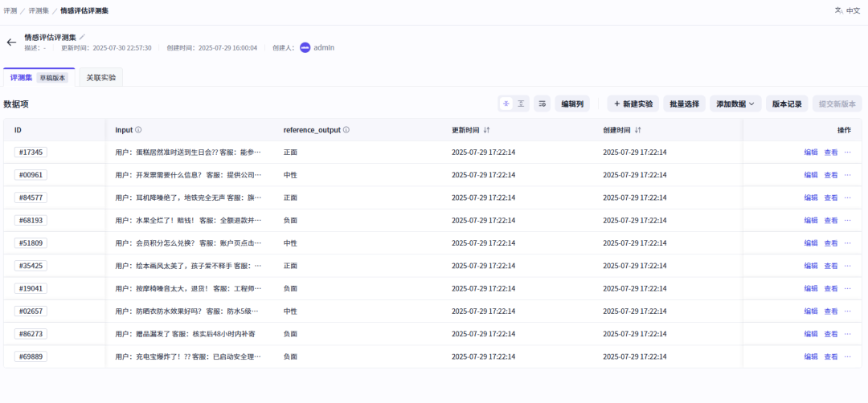Click input text starting 用户：开发票需要什么信息

click(x=187, y=175)
